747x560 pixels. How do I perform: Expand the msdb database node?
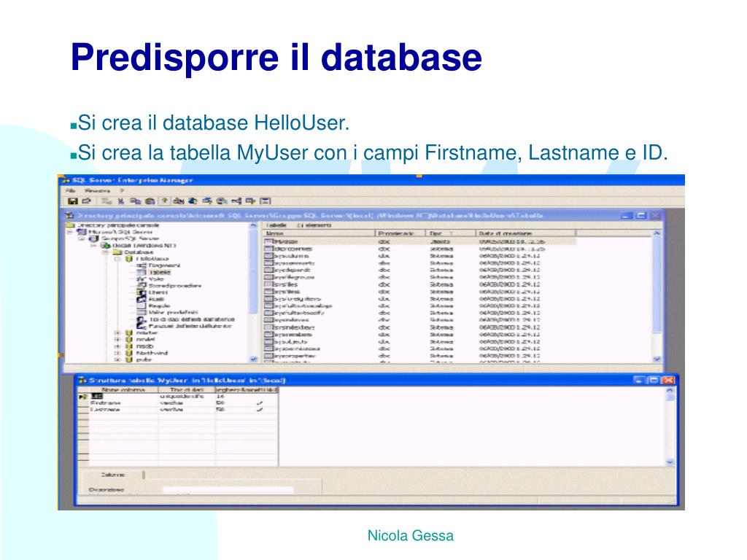pyautogui.click(x=117, y=346)
